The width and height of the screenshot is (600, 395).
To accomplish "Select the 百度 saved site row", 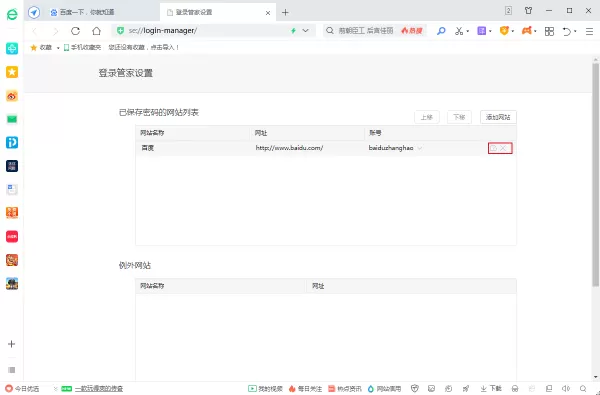I will 326,148.
